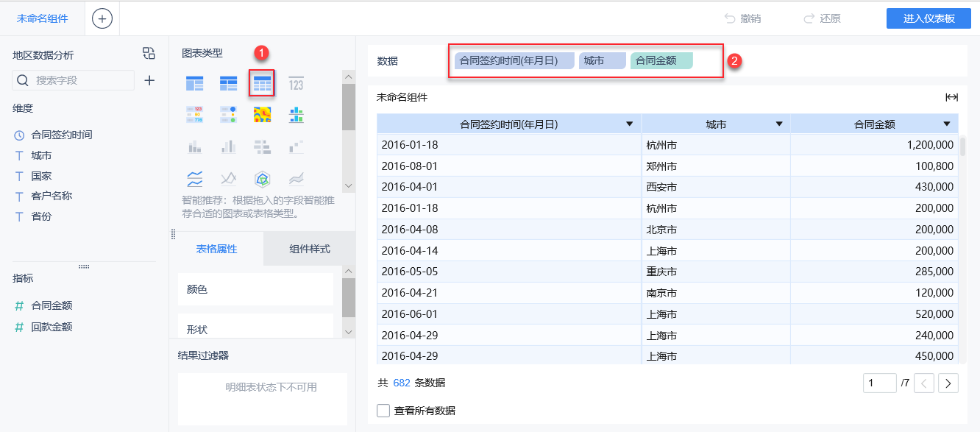This screenshot has height=432, width=980.
Task: Switch to the 组件样式 tab
Action: (x=309, y=249)
